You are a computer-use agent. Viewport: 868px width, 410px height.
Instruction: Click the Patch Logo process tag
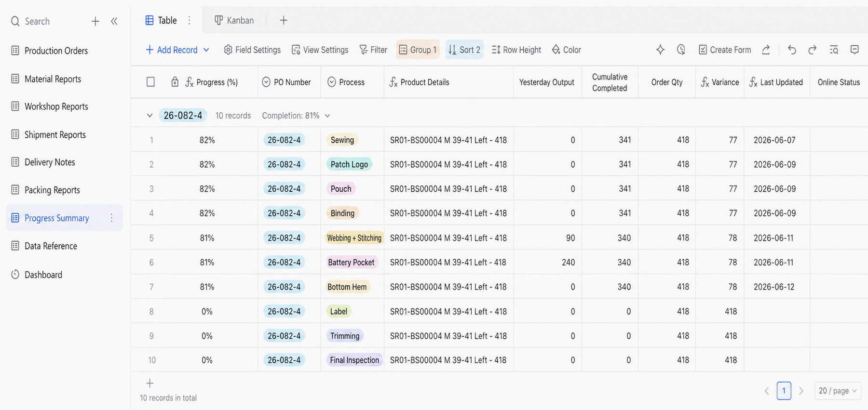pos(349,164)
